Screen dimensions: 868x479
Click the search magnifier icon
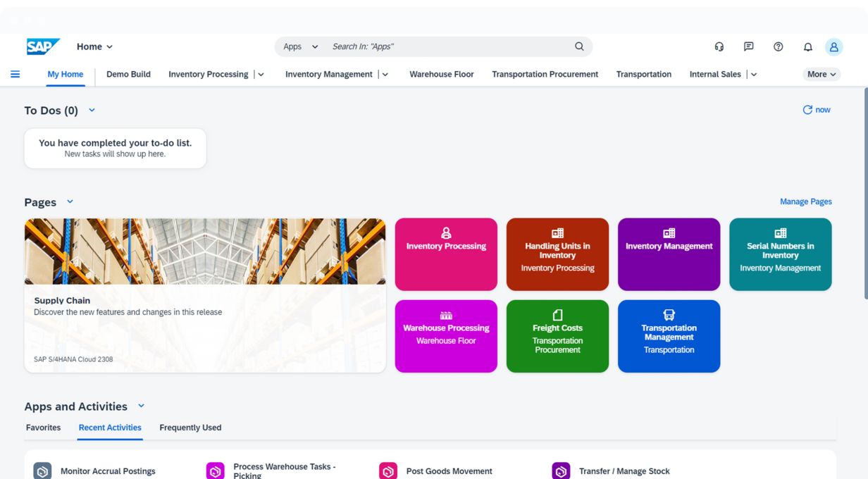tap(579, 46)
